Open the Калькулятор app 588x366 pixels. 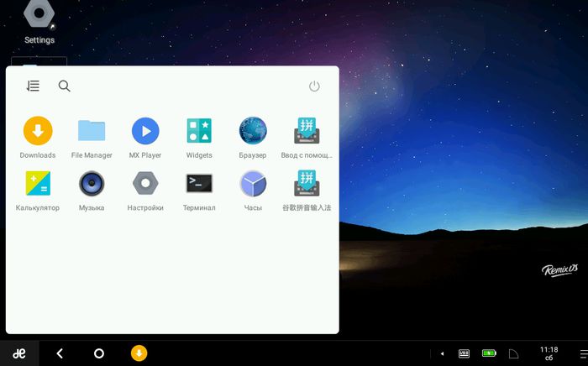37,183
